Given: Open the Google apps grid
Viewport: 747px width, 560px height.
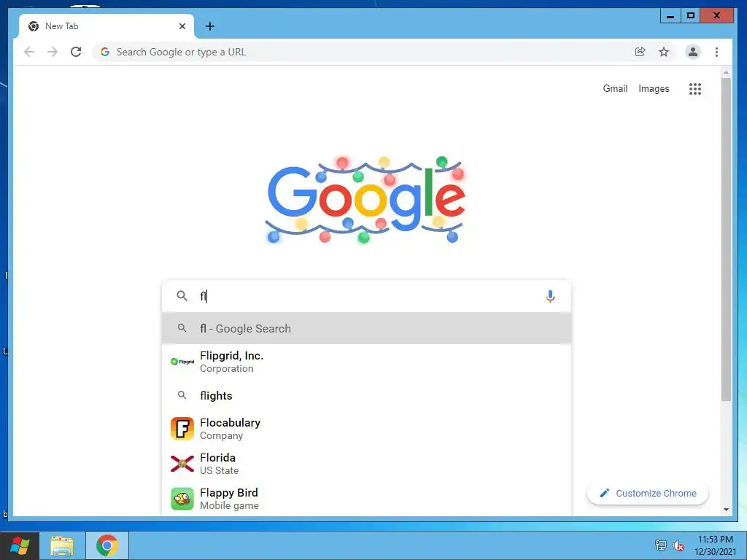Looking at the screenshot, I should pyautogui.click(x=695, y=88).
